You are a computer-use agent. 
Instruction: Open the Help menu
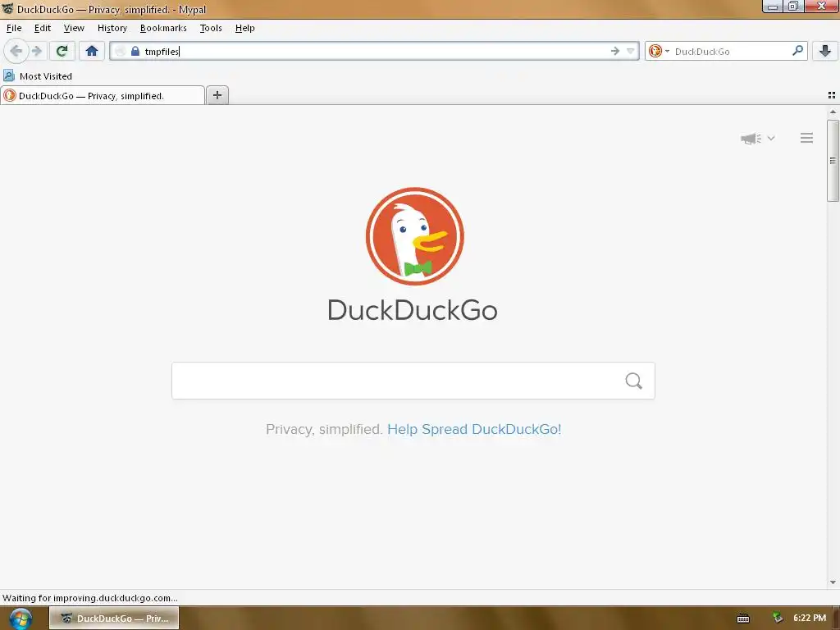(244, 28)
